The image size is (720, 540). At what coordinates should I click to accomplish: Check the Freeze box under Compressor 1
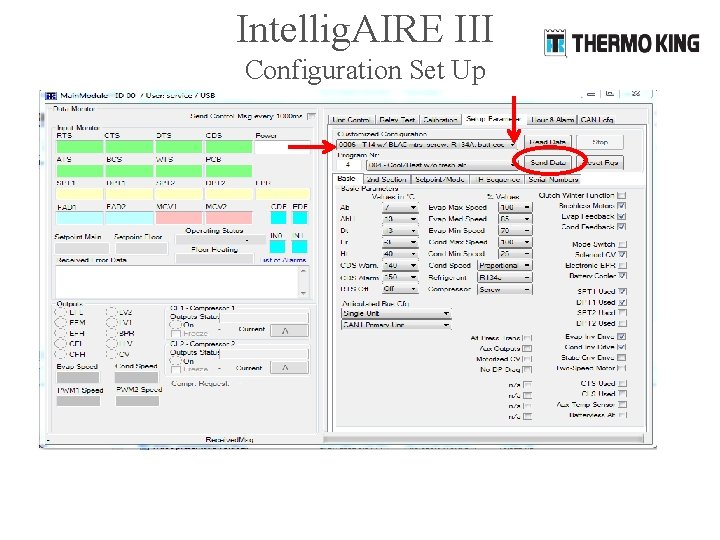[x=175, y=334]
